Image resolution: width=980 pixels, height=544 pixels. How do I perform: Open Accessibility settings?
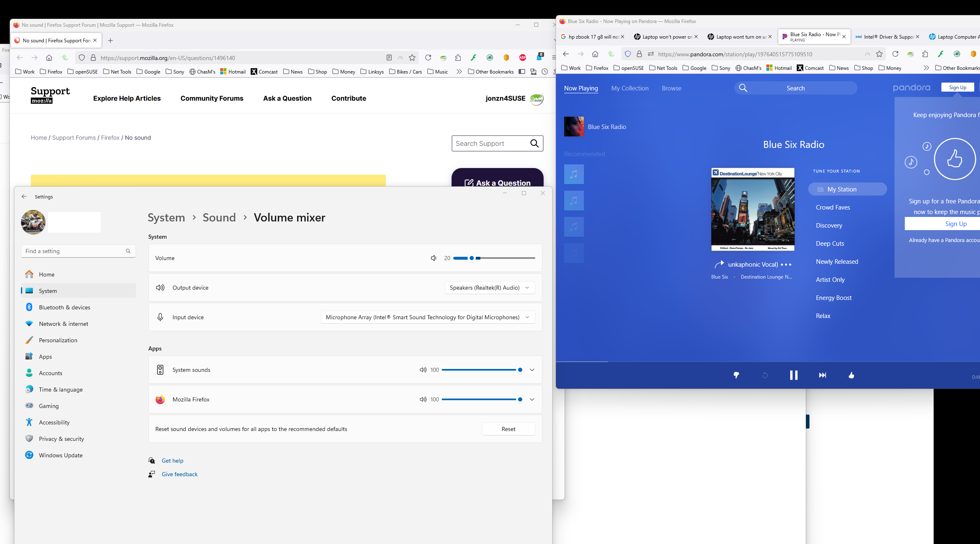[x=78, y=422]
